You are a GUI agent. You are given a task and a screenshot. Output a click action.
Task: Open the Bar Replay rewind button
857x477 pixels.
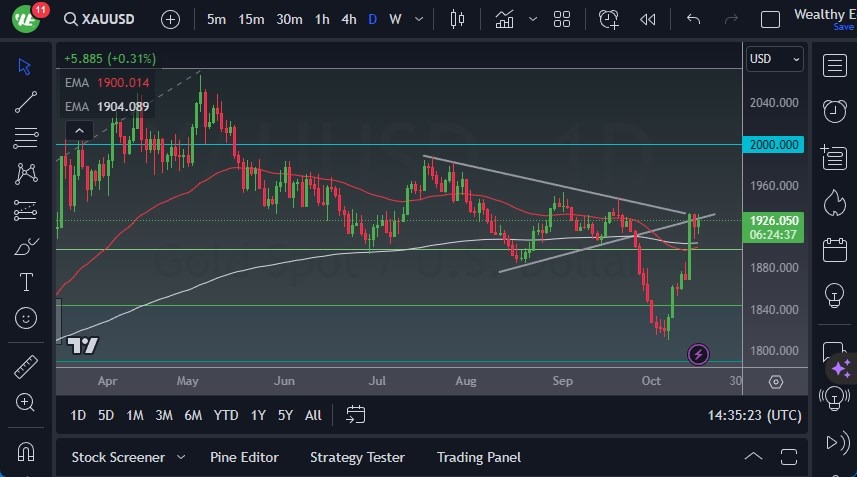pyautogui.click(x=647, y=19)
